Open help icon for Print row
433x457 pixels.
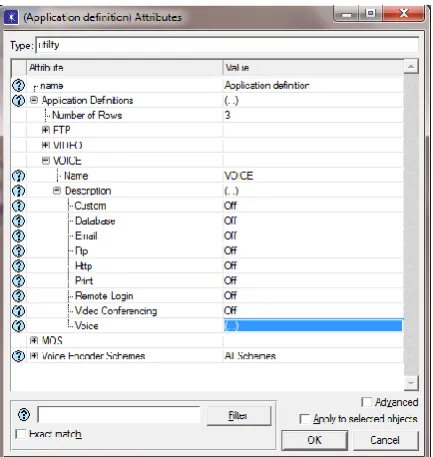tap(18, 281)
